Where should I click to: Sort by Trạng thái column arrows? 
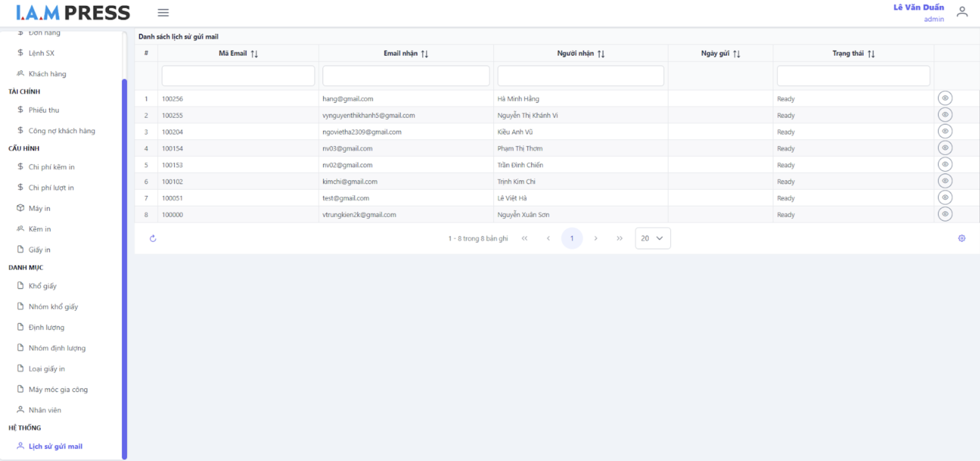(871, 54)
